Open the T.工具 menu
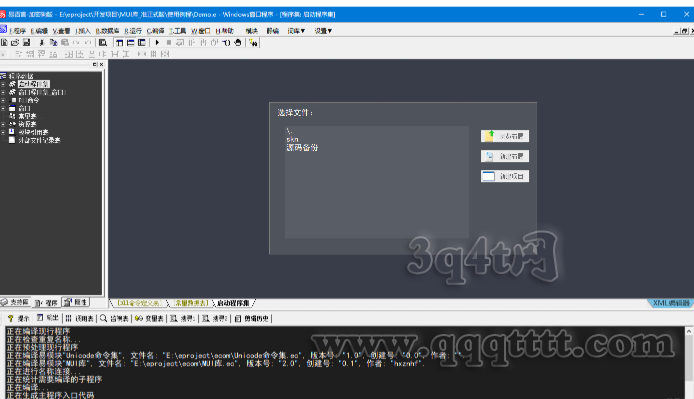 (177, 31)
